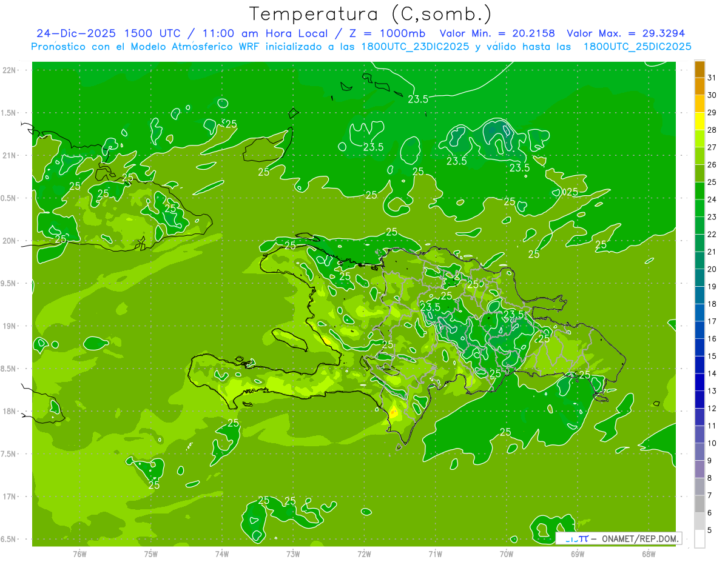Click the latitude axis label '21N'

click(10, 155)
